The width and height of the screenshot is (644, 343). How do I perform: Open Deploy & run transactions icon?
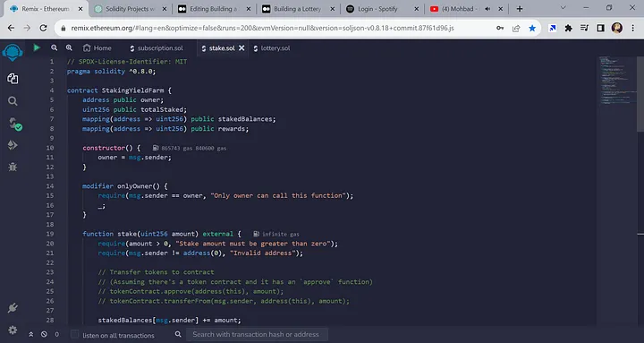click(x=13, y=145)
